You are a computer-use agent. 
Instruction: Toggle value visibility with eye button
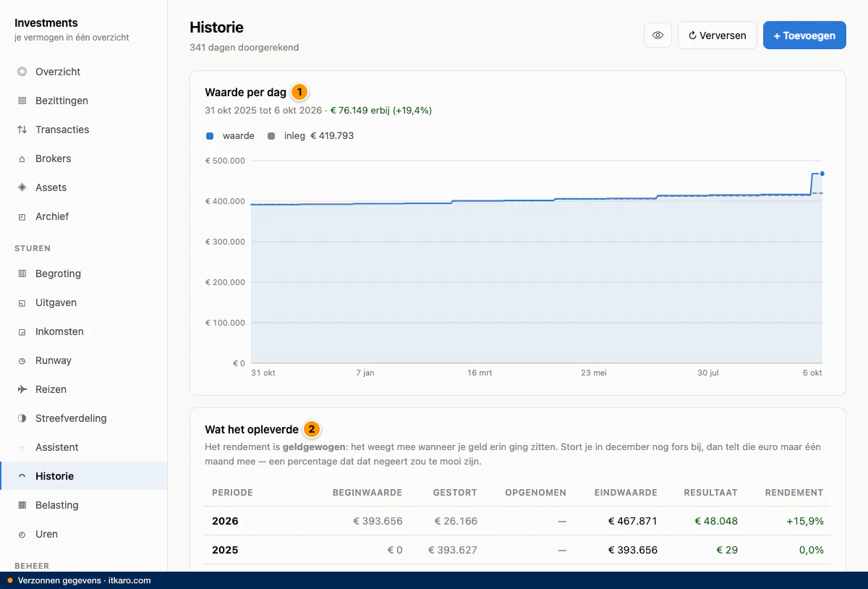658,35
